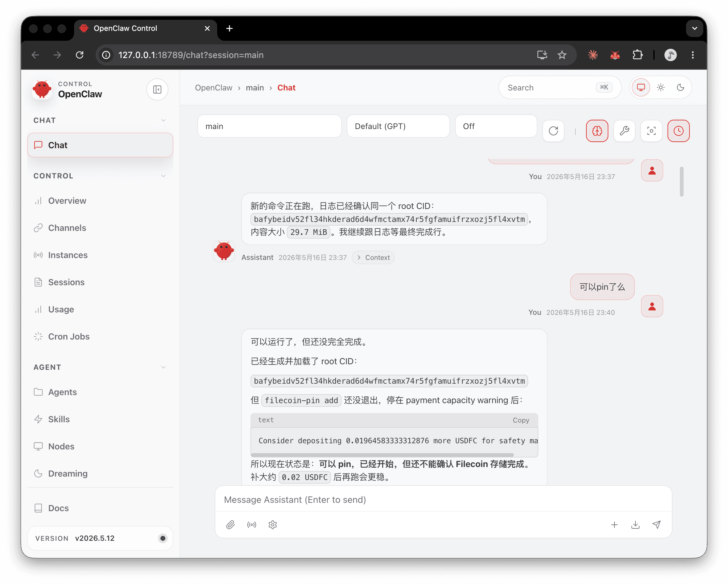Screen dimensions: 728x584
Task: Click the download export icon in composer
Action: click(635, 524)
